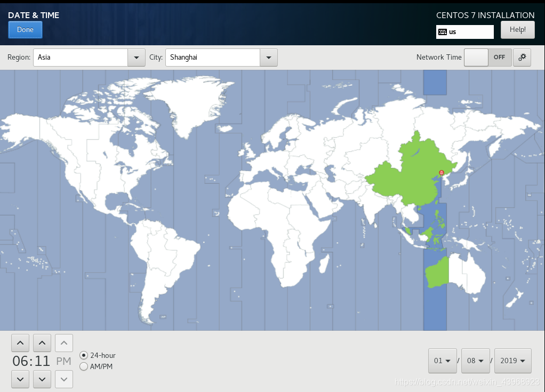Decrease the hour with down arrow

(x=20, y=379)
